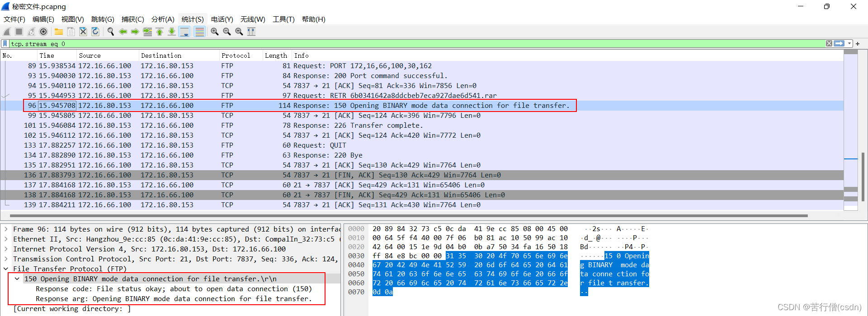Clear the display filter with X icon

829,44
